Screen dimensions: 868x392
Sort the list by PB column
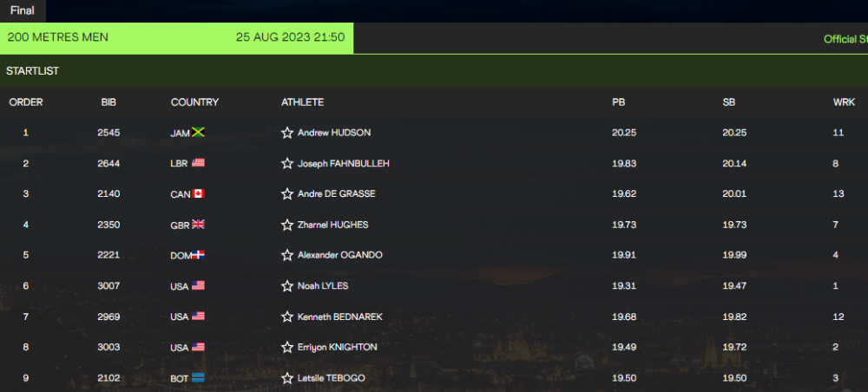click(x=619, y=102)
